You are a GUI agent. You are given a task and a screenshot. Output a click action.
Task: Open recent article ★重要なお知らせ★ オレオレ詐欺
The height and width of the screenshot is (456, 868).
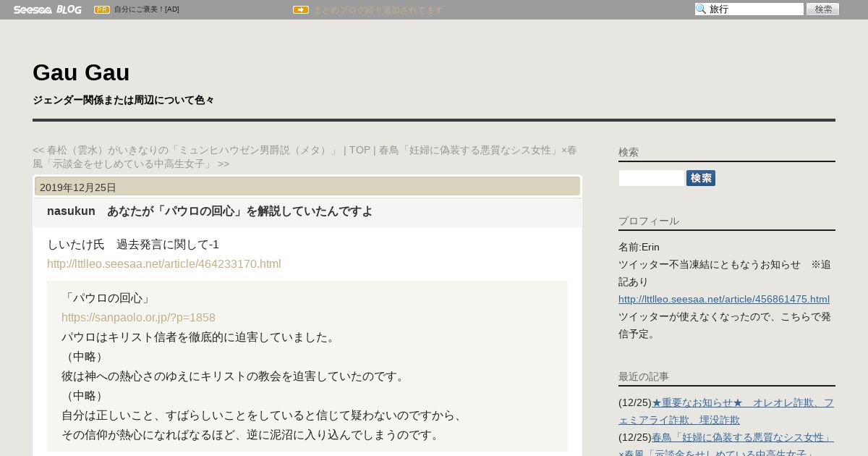[x=726, y=411]
